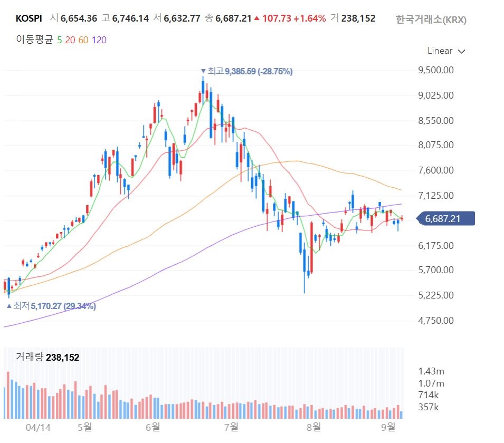
Task: Toggle the 120-day moving average line
Action: (99, 40)
